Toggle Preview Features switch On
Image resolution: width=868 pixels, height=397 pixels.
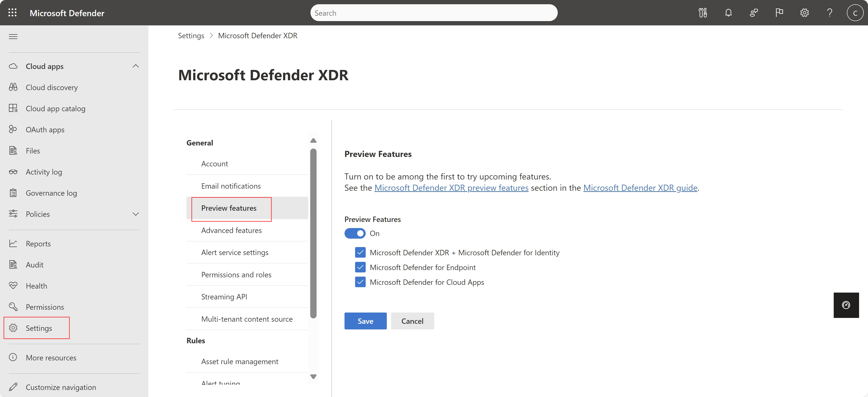tap(355, 233)
